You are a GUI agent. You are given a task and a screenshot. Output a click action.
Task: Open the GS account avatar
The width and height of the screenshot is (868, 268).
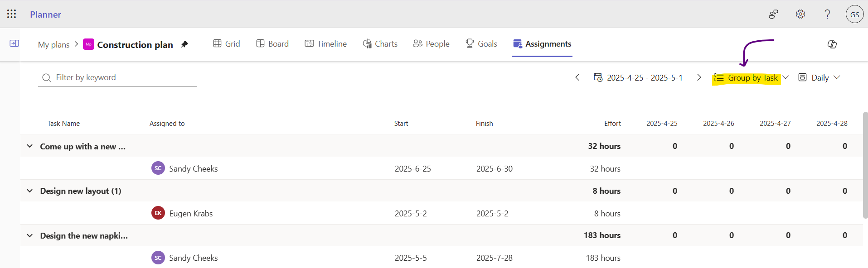tap(854, 14)
